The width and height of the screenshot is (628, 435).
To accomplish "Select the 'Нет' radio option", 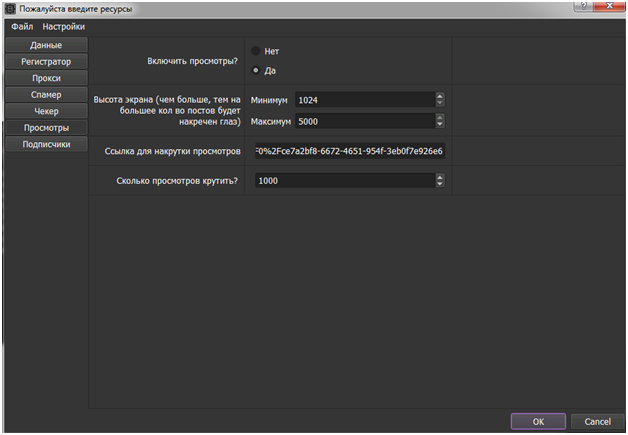I will pos(256,51).
